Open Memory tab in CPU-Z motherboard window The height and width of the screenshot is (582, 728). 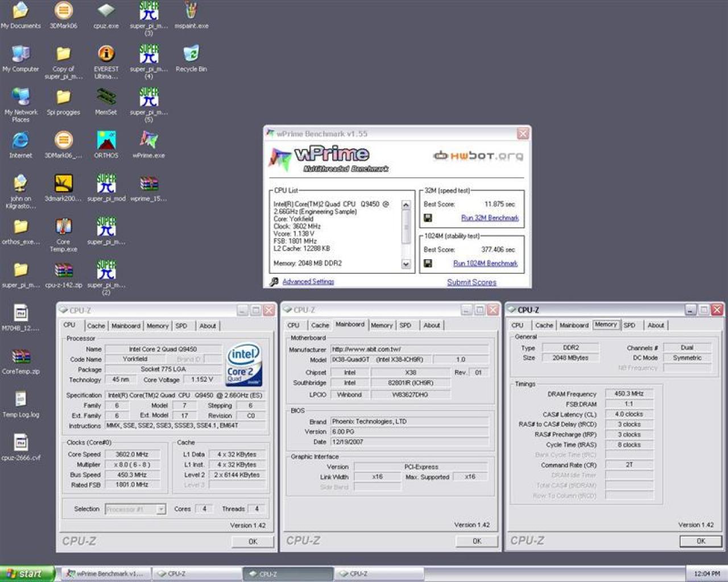[x=382, y=325]
